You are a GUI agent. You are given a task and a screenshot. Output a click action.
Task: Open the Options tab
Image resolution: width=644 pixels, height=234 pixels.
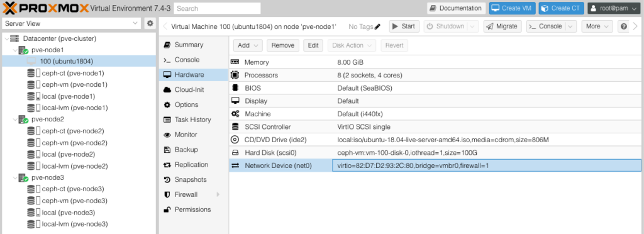tap(194, 104)
